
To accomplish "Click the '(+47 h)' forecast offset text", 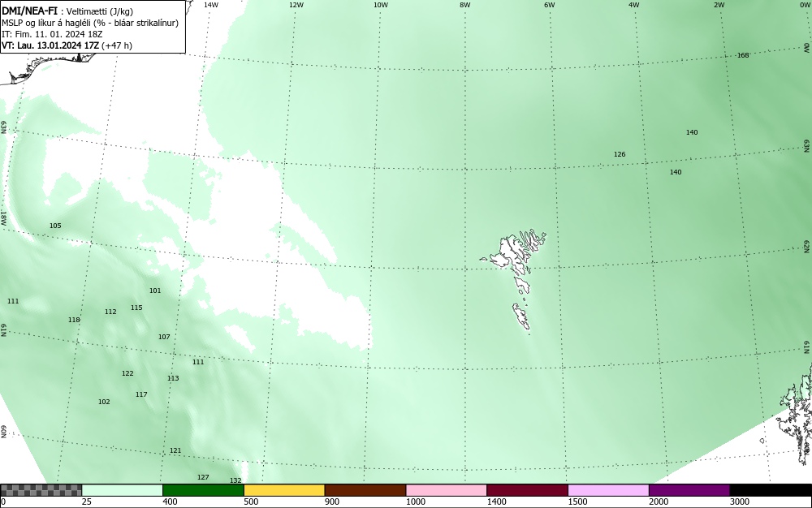I will click(117, 45).
